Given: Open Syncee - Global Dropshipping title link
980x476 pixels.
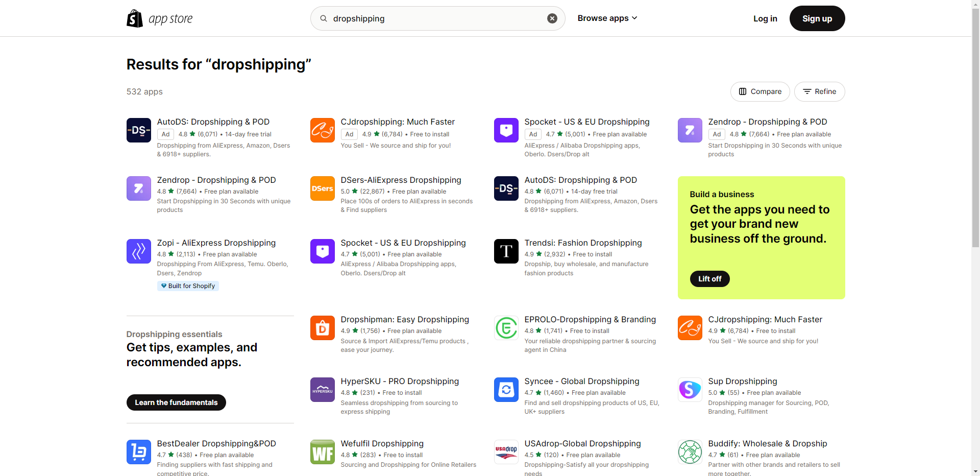Looking at the screenshot, I should pos(582,381).
